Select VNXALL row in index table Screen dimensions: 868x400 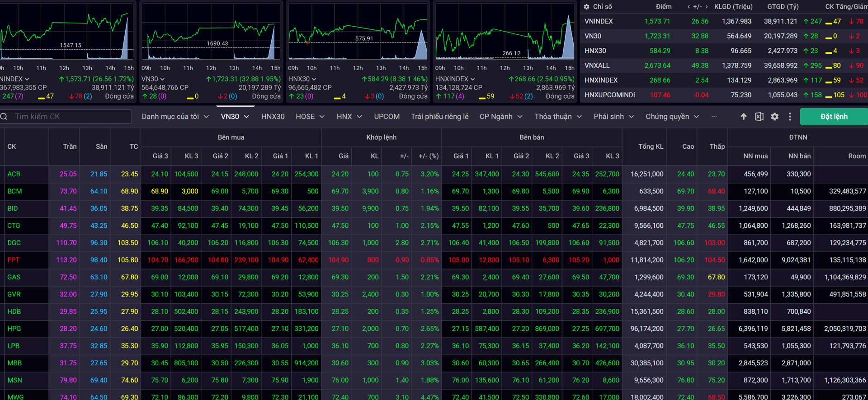[724, 66]
